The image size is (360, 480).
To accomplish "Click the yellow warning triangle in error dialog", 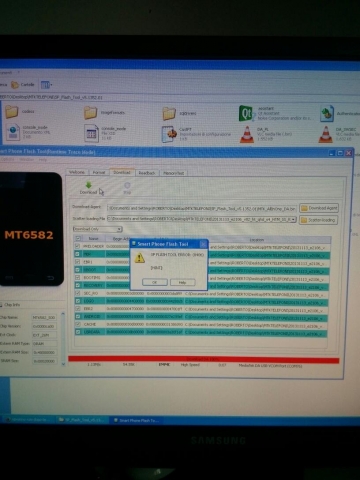I will [139, 258].
